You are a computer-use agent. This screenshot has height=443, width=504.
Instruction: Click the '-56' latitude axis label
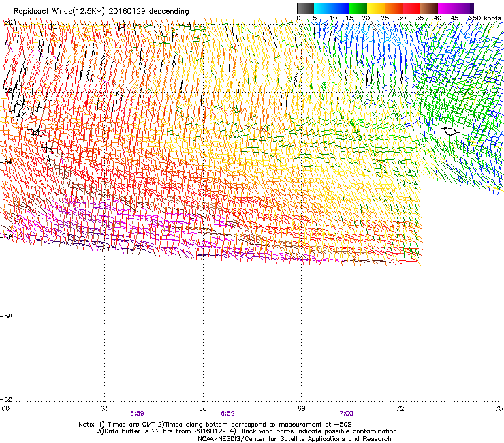click(6, 237)
